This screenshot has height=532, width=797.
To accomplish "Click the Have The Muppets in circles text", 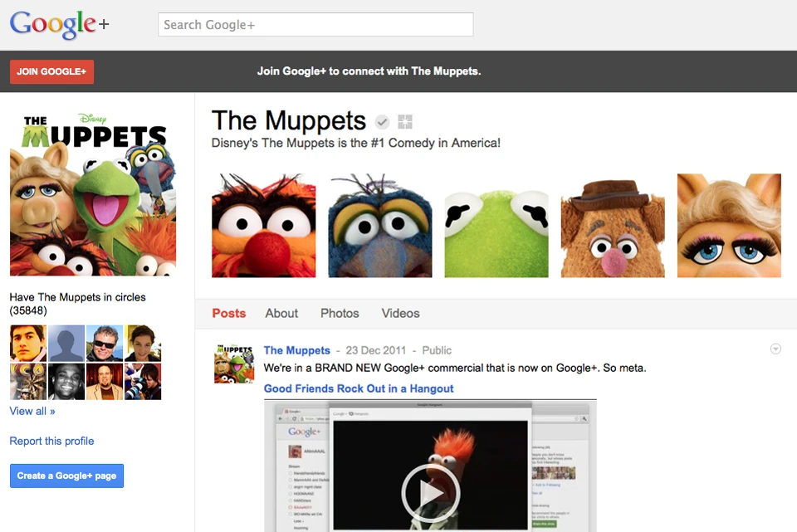I will [78, 304].
